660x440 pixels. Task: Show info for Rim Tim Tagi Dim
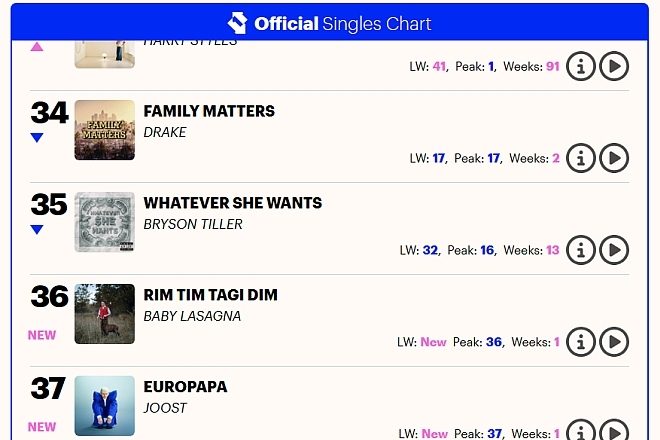(581, 342)
